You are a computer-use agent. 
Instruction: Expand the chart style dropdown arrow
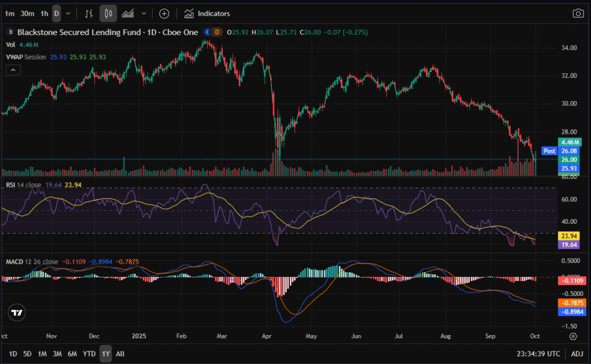(144, 13)
